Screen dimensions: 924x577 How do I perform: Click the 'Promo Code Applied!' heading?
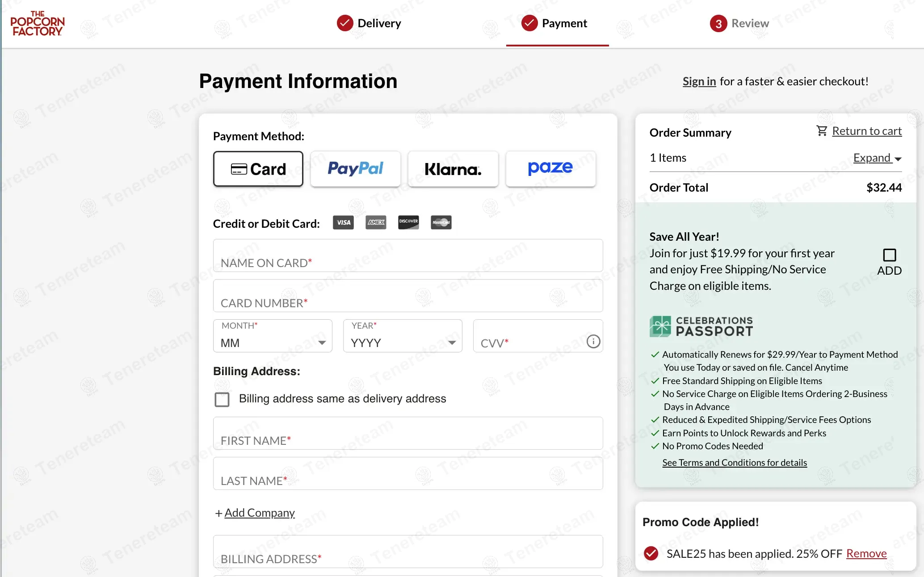tap(701, 522)
